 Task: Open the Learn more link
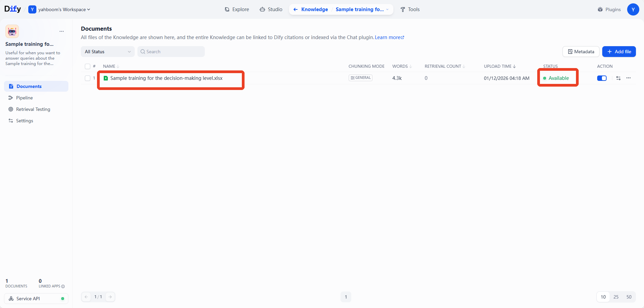point(389,37)
